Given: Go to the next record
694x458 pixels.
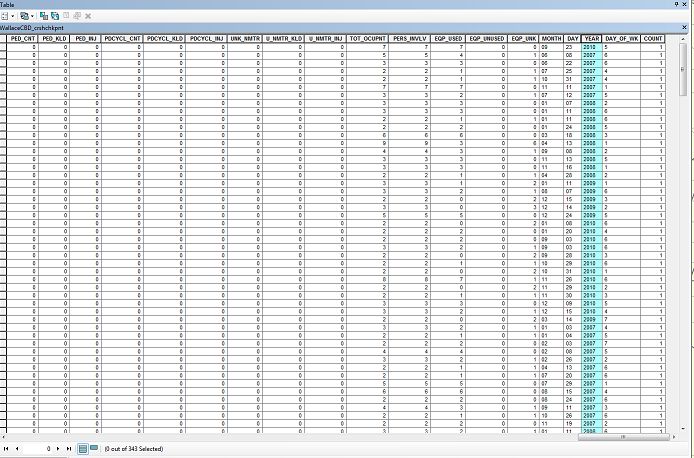Looking at the screenshot, I should 58,449.
